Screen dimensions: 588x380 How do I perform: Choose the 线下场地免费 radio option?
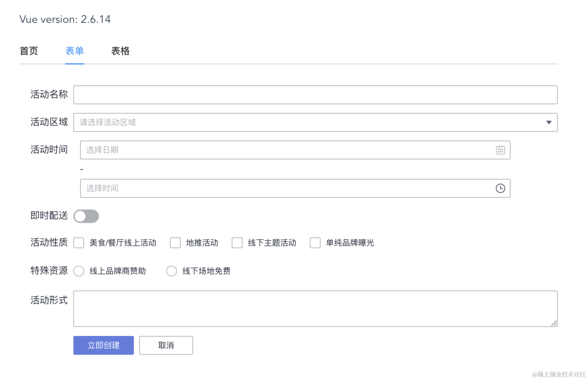click(171, 271)
